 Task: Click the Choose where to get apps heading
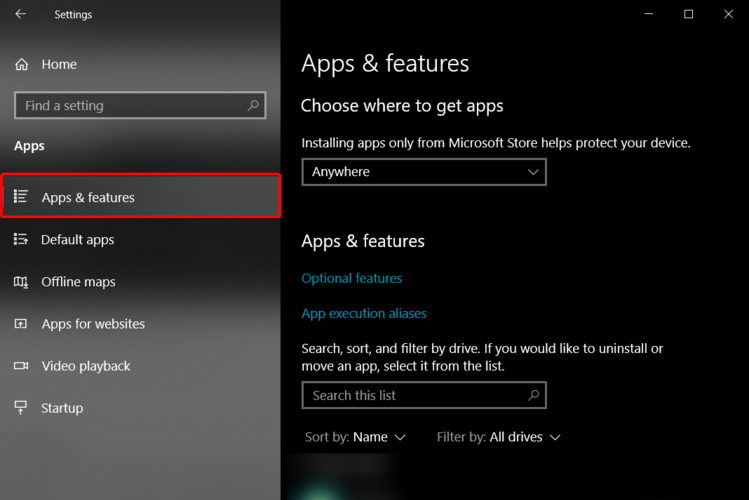(402, 106)
